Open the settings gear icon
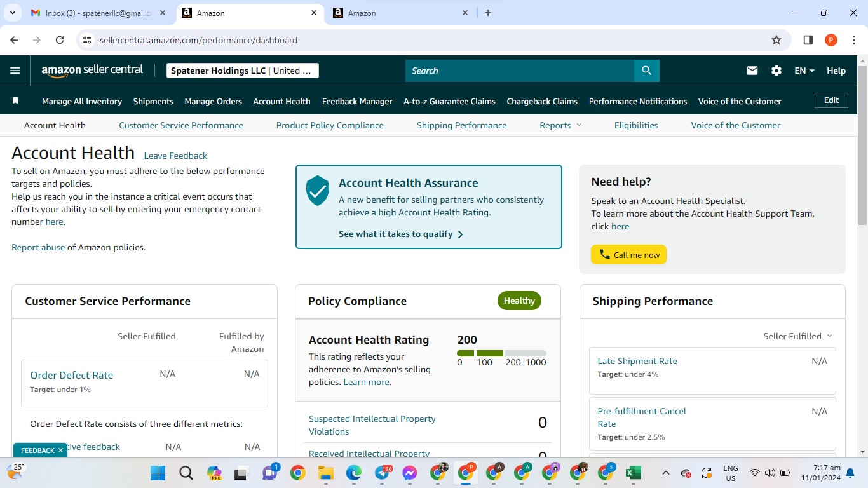The width and height of the screenshot is (868, 488). pyautogui.click(x=776, y=71)
